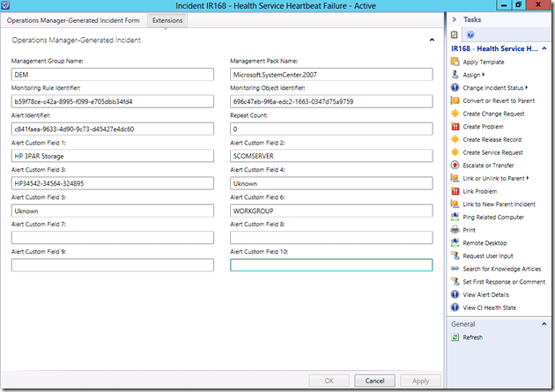Click the Create Problem icon
Screen dimensions: 555x392
tap(455, 127)
